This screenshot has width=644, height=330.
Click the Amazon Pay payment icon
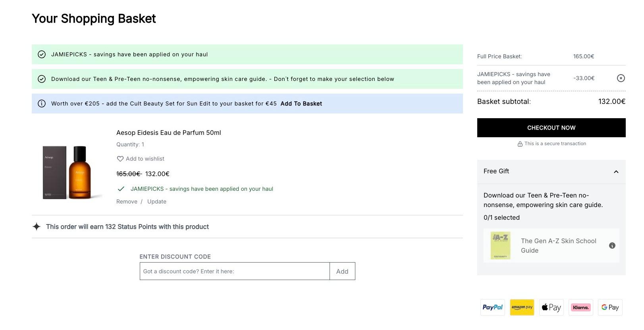tap(522, 307)
